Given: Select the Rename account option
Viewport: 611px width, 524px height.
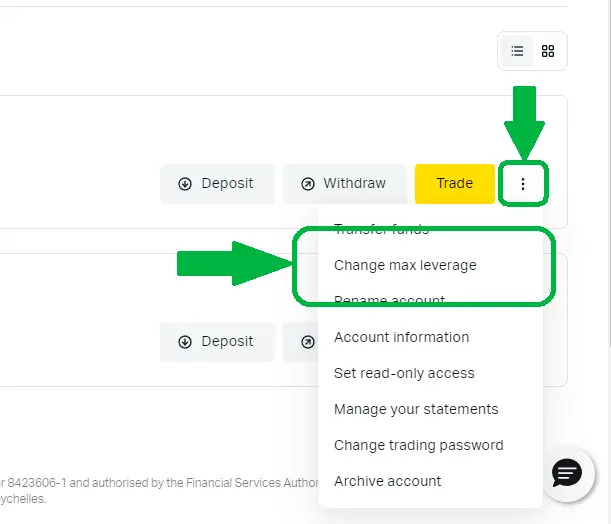Looking at the screenshot, I should pos(389,300).
